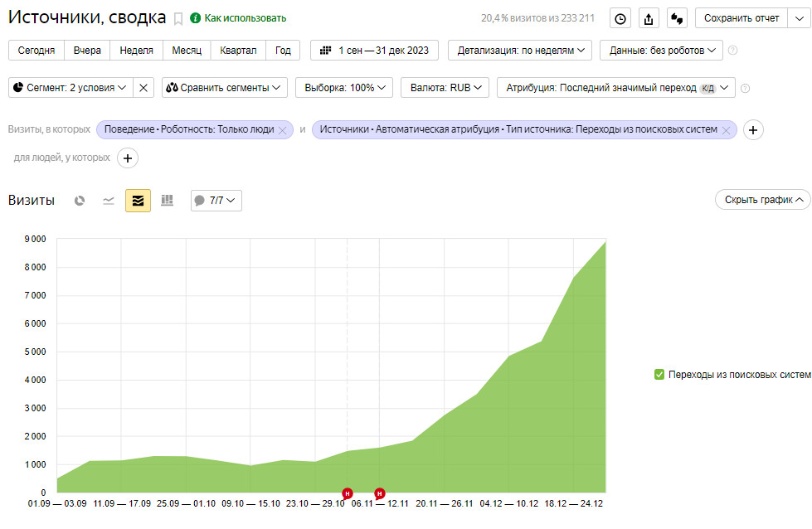Click the first red note marker on chart
The height and width of the screenshot is (529, 812).
coord(348,493)
